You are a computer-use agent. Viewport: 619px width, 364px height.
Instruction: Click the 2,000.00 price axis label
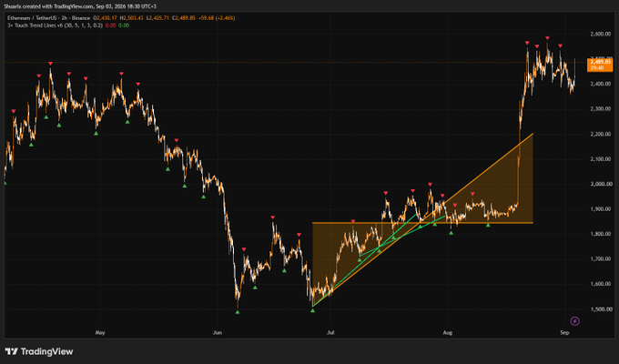(601, 184)
